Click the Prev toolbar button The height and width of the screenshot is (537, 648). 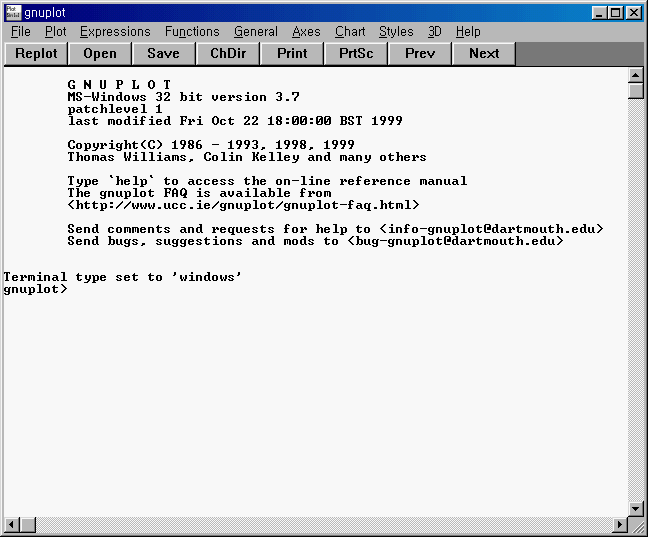pos(420,54)
